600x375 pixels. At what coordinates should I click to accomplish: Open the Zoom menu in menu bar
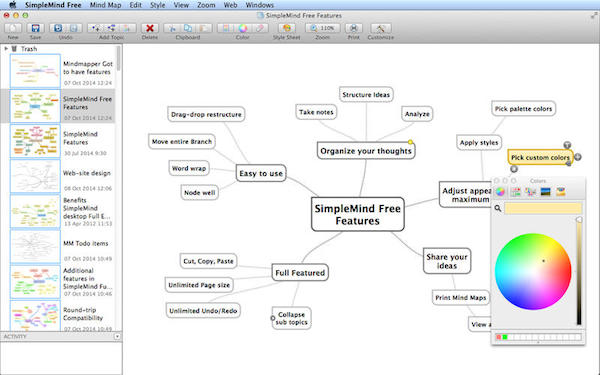[206, 5]
